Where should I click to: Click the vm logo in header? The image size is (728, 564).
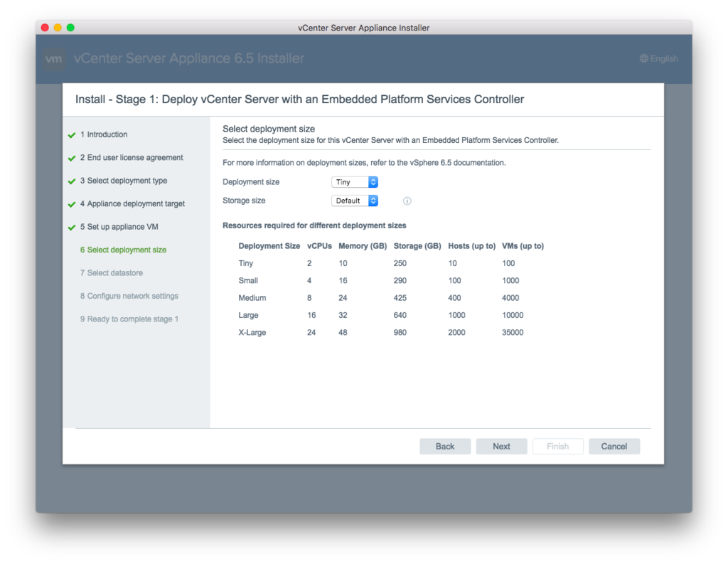point(54,59)
